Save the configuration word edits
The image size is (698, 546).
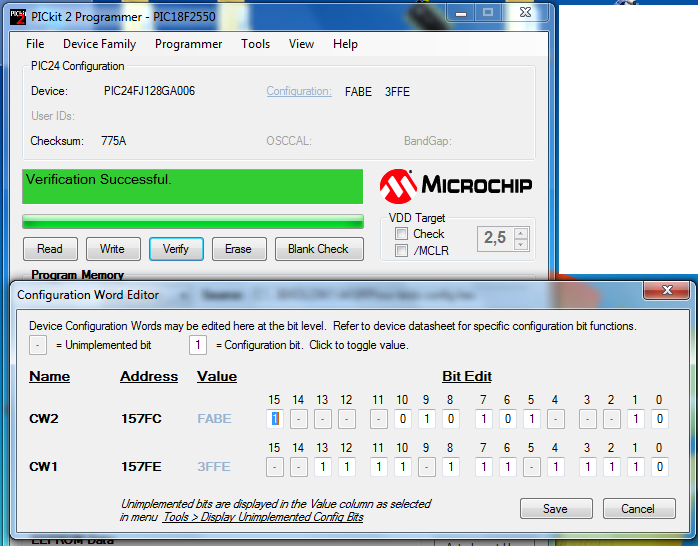556,509
